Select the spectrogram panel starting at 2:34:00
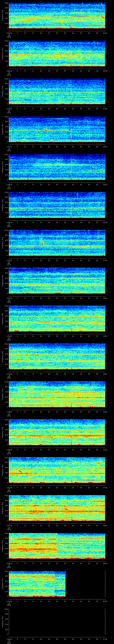 click(57, 394)
